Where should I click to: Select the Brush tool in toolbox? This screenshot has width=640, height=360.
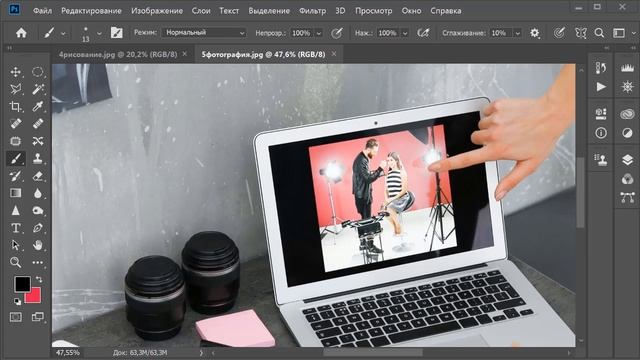[x=16, y=158]
